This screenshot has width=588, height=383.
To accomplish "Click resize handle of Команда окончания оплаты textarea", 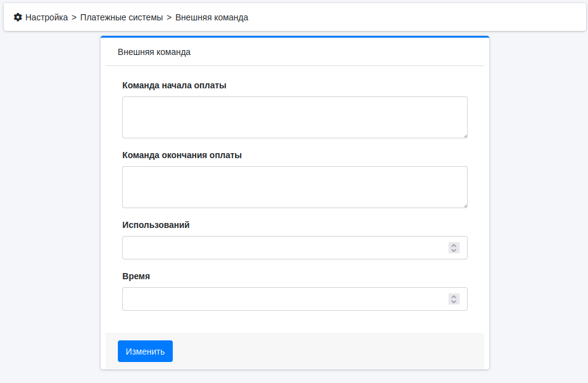I will pos(464,204).
